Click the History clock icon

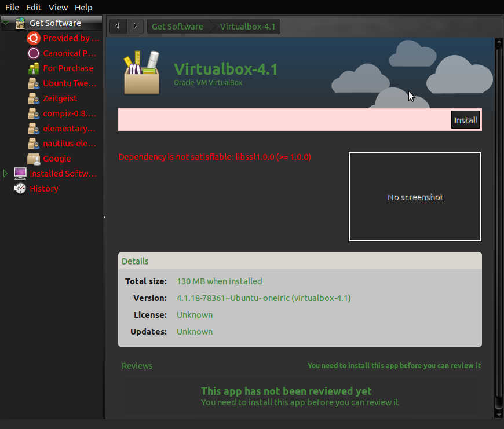pyautogui.click(x=20, y=189)
